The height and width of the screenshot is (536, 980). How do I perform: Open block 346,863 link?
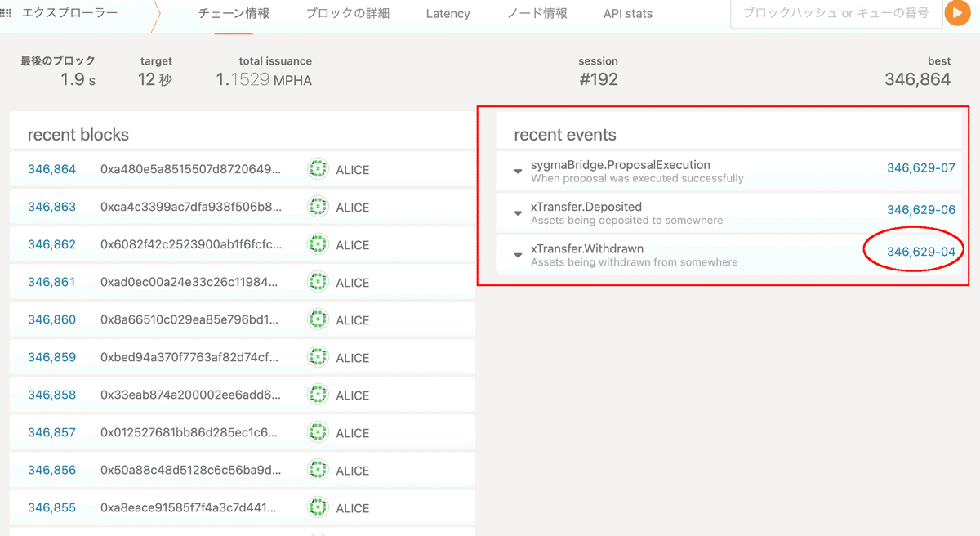tap(51, 207)
